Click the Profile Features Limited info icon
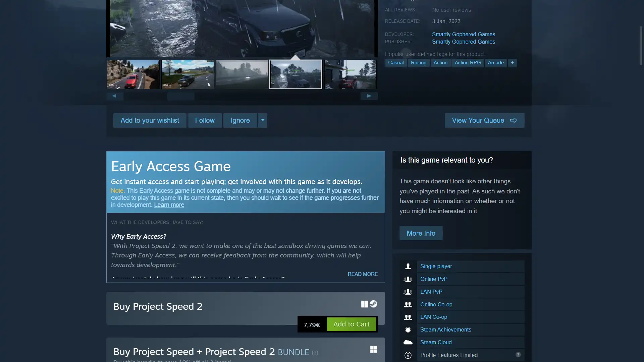The height and width of the screenshot is (362, 644). click(x=408, y=355)
